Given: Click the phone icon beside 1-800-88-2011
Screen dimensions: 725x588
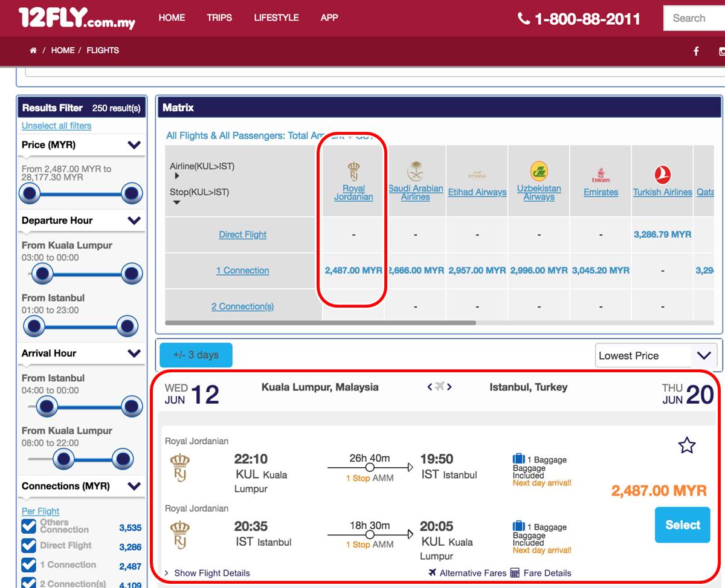Looking at the screenshot, I should [x=524, y=19].
